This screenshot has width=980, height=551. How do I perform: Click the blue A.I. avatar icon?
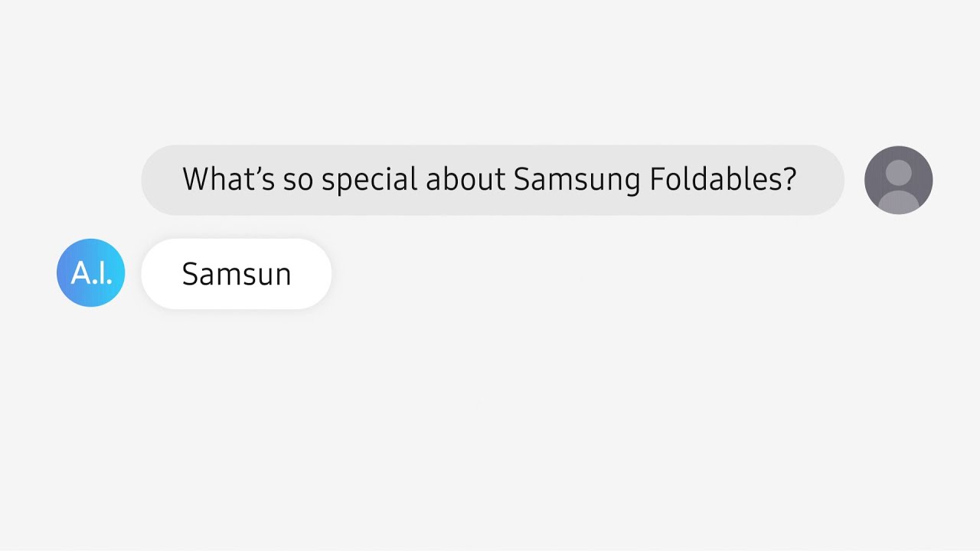point(90,273)
